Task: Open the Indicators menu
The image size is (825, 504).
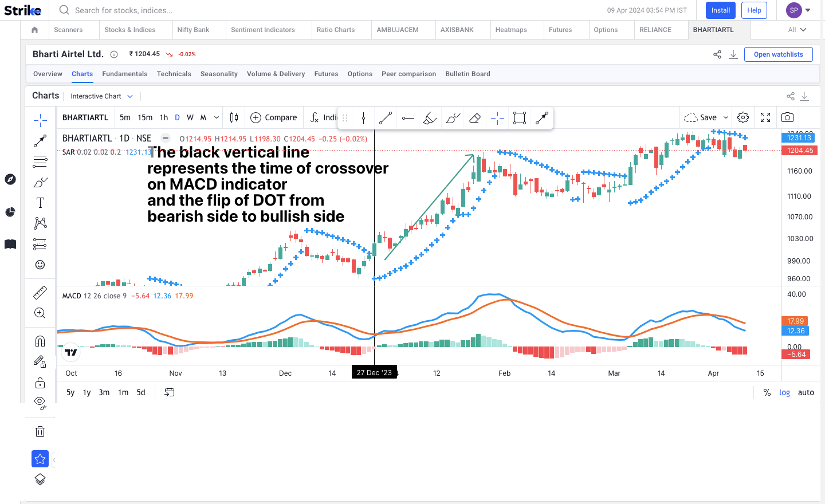Action: (324, 117)
